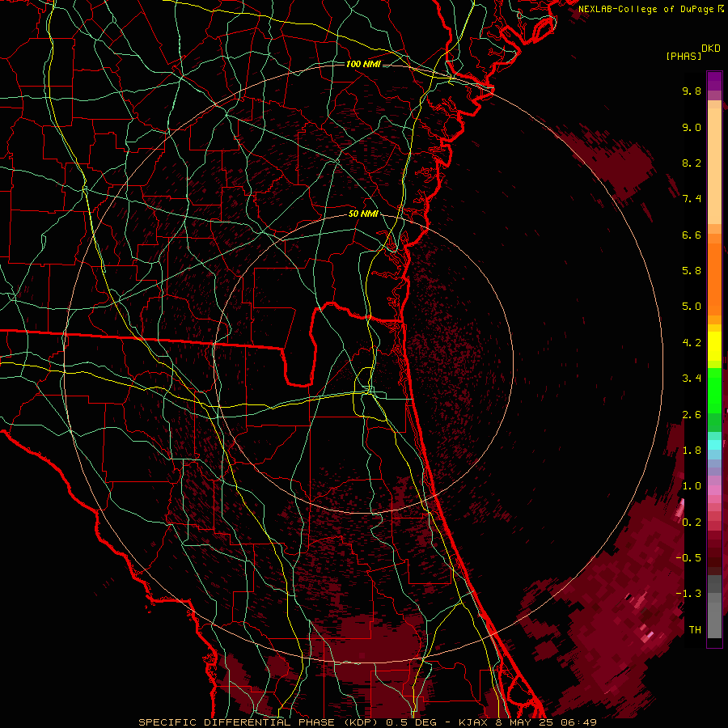Select the 9.0 scale value
Viewport: 728px width, 728px height.
pos(692,127)
